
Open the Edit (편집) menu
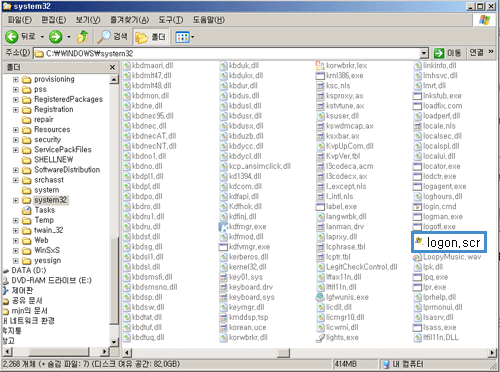(54, 20)
